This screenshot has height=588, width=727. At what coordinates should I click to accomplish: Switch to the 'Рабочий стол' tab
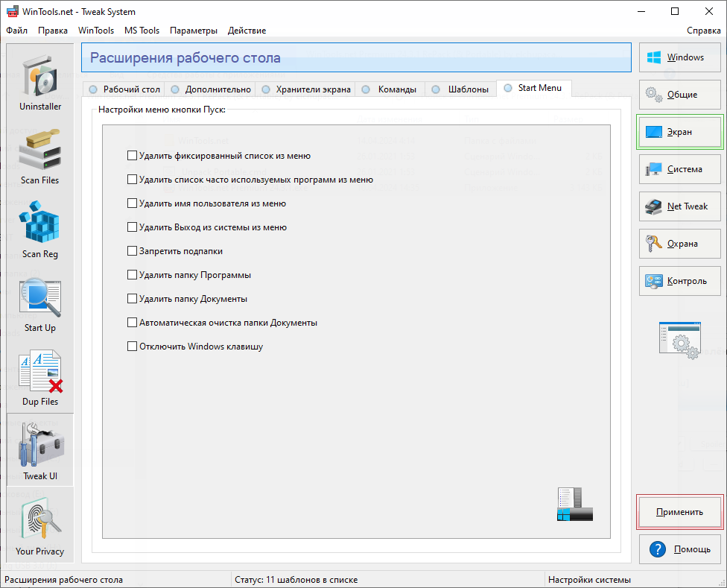[x=124, y=89]
